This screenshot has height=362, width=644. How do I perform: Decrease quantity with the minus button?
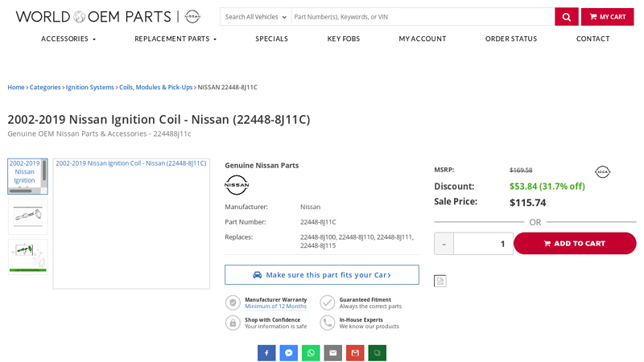[444, 244]
